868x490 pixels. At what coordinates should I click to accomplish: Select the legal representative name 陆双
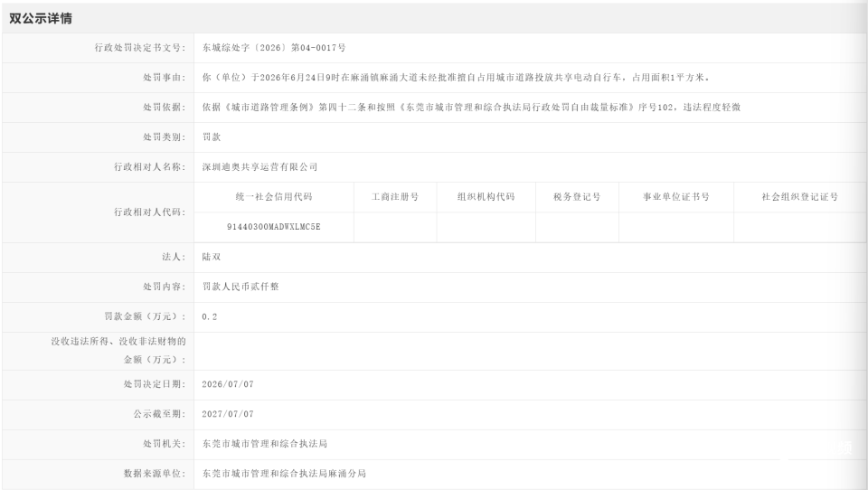click(212, 257)
